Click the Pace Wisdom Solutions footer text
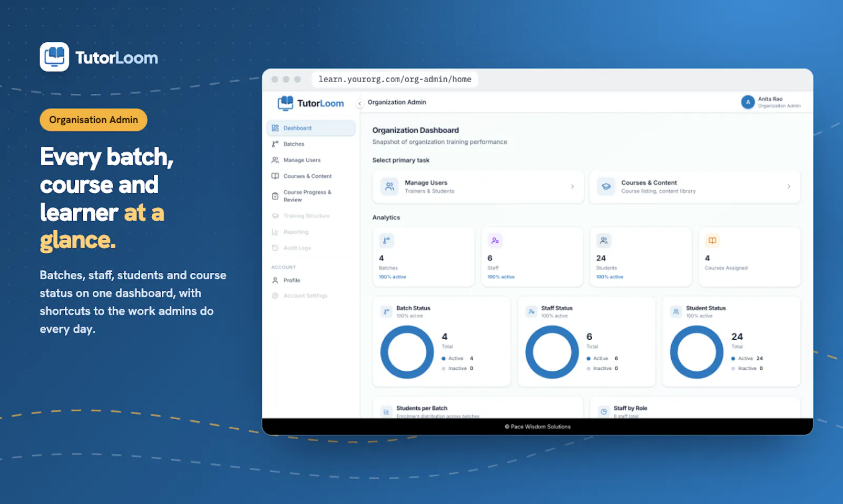Viewport: 843px width, 504px height. pyautogui.click(x=537, y=427)
